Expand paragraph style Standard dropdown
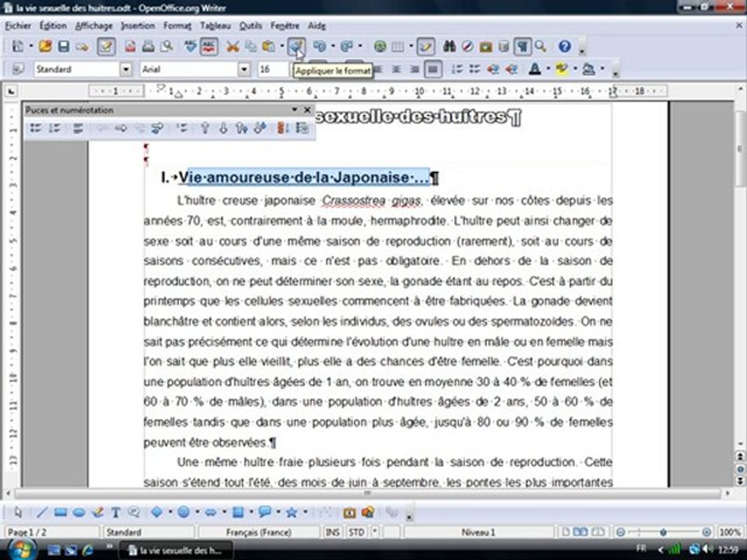747x560 pixels. pos(125,69)
